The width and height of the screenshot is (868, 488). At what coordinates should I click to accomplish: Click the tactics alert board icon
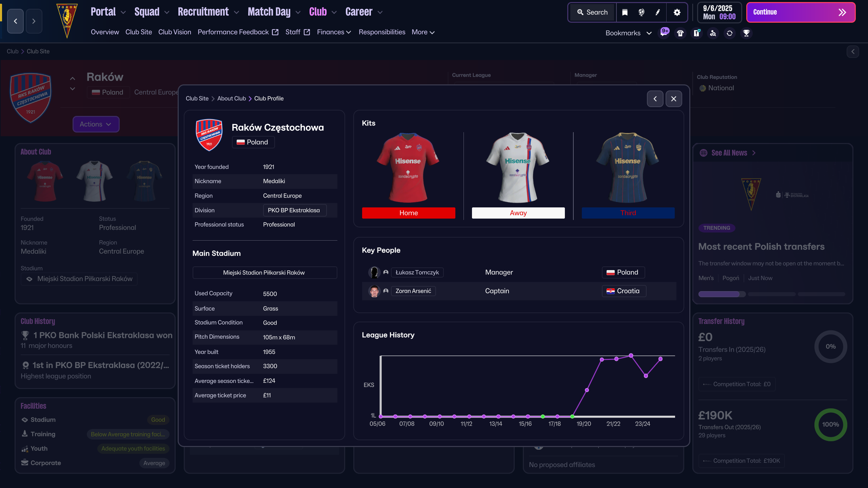pos(696,33)
